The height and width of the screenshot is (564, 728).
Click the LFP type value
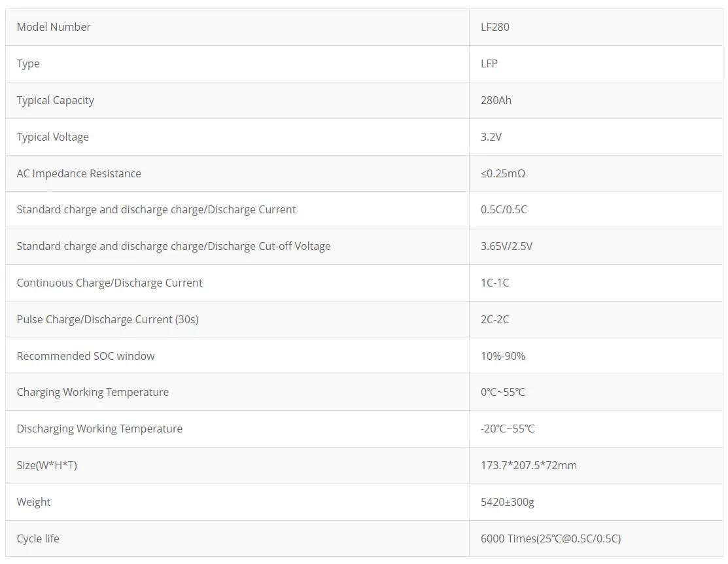[x=489, y=63]
